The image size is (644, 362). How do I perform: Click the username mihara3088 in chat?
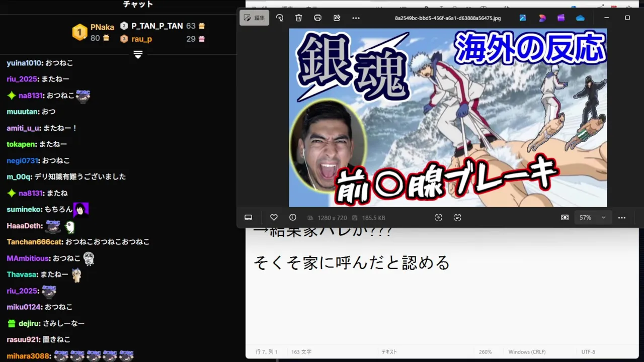[28, 356]
